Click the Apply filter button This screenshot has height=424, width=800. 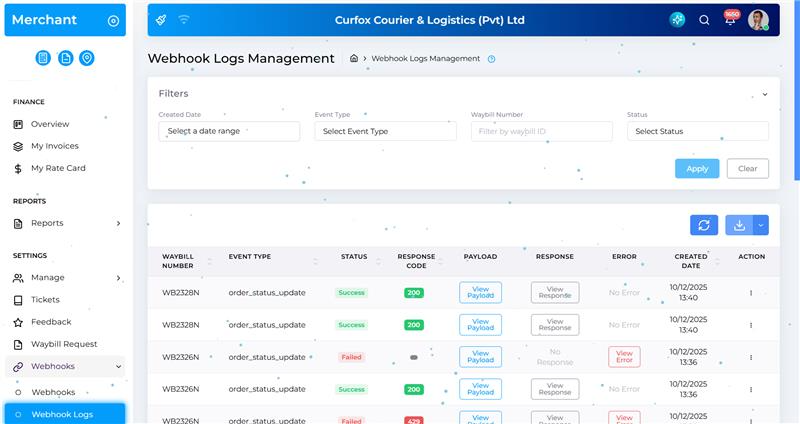tap(697, 168)
